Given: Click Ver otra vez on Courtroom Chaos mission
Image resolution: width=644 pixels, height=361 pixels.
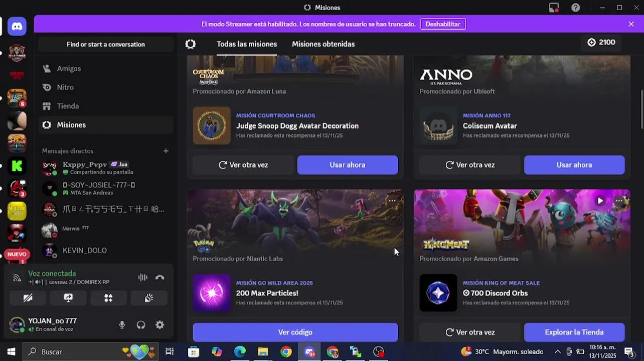Looking at the screenshot, I should [243, 165].
